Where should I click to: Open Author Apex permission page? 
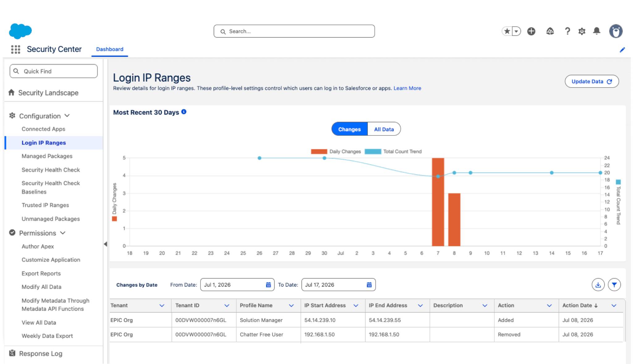coord(38,246)
